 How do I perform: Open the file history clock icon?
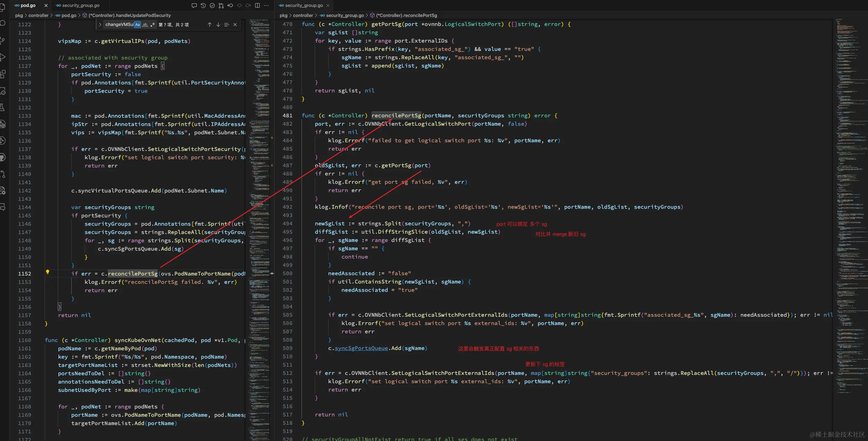(203, 5)
